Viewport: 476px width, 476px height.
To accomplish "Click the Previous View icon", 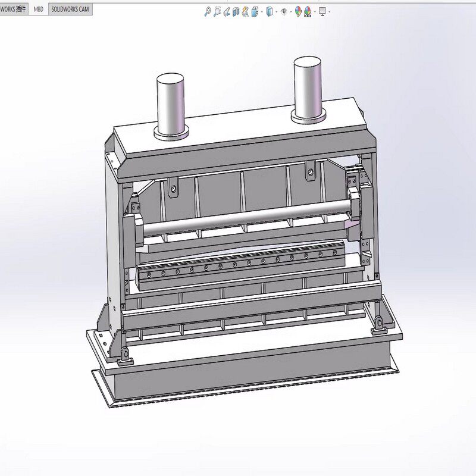I will 227,12.
